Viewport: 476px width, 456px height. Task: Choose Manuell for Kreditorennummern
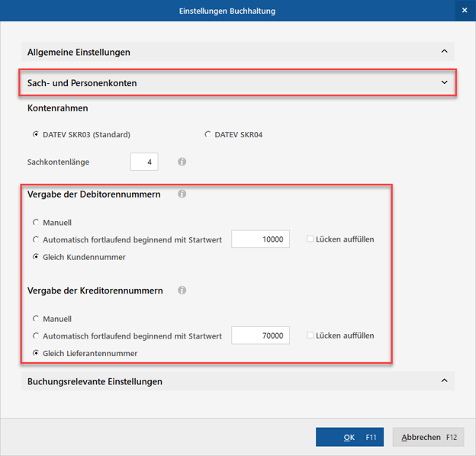tap(36, 319)
